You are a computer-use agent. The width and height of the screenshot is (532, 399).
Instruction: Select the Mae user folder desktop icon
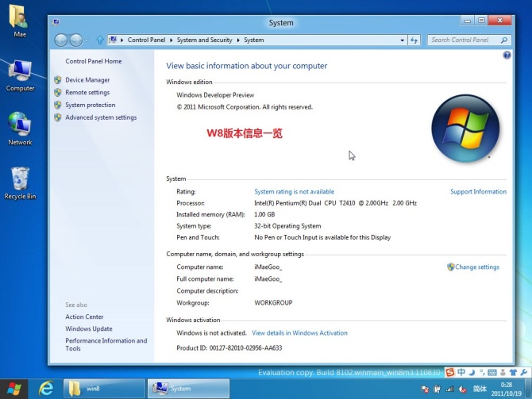click(x=20, y=21)
